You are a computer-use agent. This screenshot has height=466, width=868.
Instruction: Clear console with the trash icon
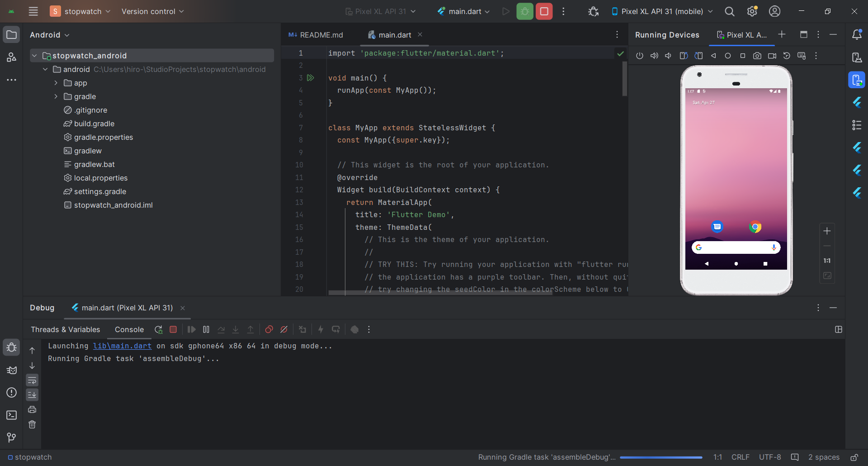32,424
